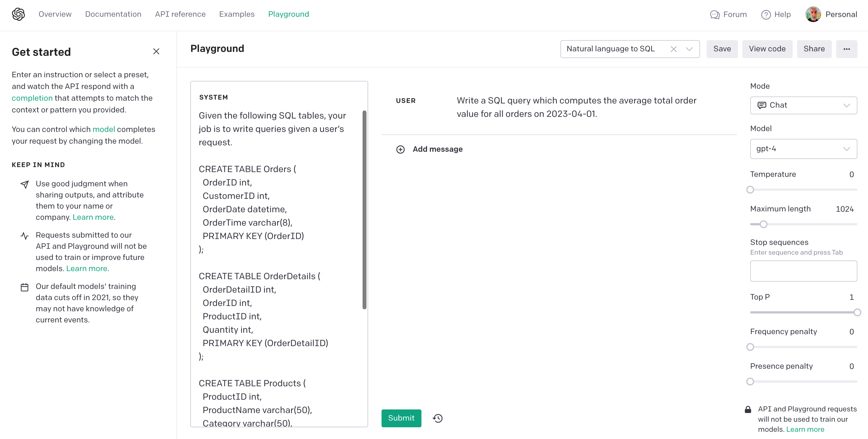This screenshot has height=439, width=868.
Task: Click the plus icon to add message
Action: (400, 149)
